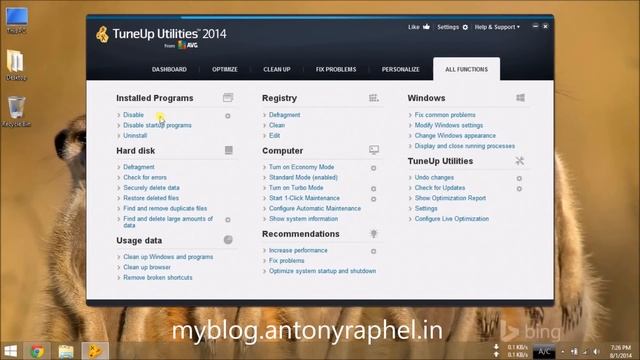Click Fix common problems link
Screen dimensions: 640x360
(445, 115)
